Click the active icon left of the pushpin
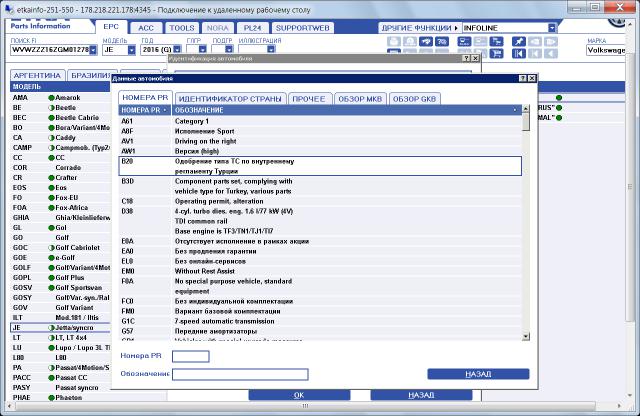Viewport: 640px width, 416px height. pos(497,42)
